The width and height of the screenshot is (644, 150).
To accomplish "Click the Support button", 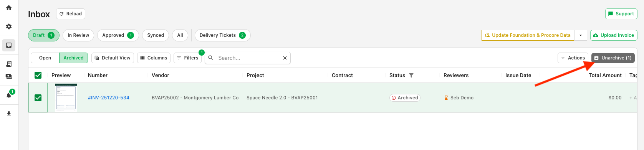I will [x=621, y=14].
